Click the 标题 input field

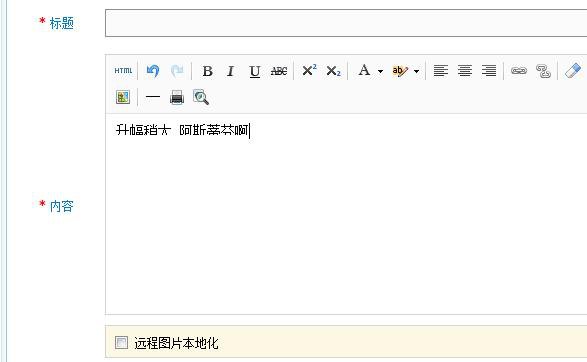coord(346,23)
